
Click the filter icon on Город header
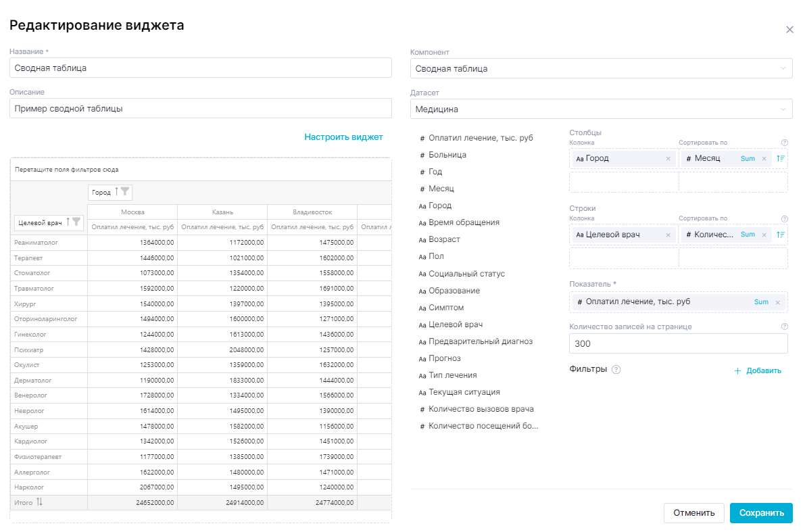point(126,192)
